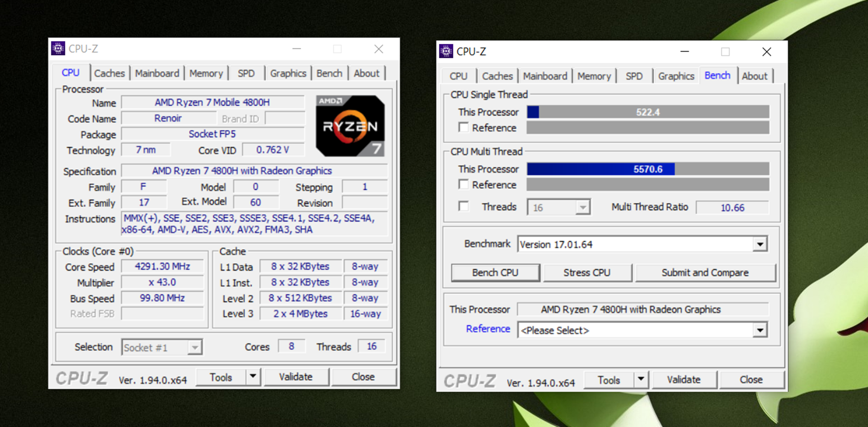
Task: Click Validate in the left window
Action: pos(296,376)
